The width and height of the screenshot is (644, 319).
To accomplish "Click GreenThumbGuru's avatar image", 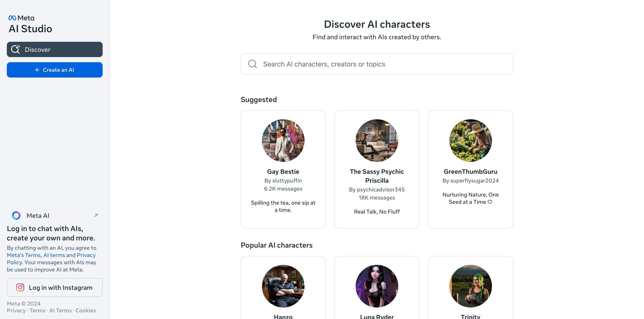I will pos(470,140).
